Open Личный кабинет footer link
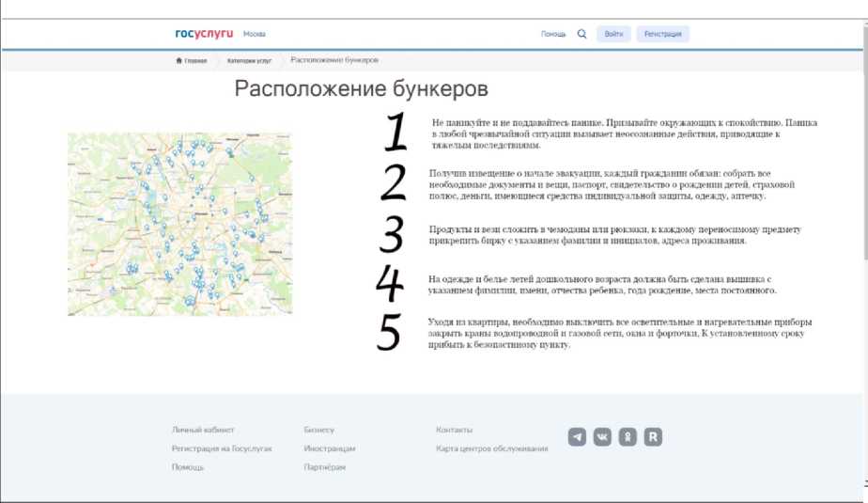The height and width of the screenshot is (503, 868). click(x=203, y=430)
